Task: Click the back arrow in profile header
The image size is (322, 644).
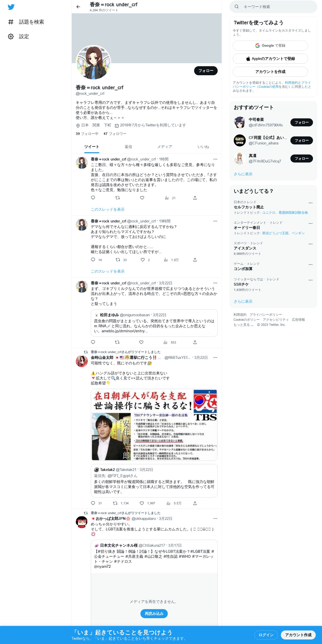Action: (x=78, y=7)
